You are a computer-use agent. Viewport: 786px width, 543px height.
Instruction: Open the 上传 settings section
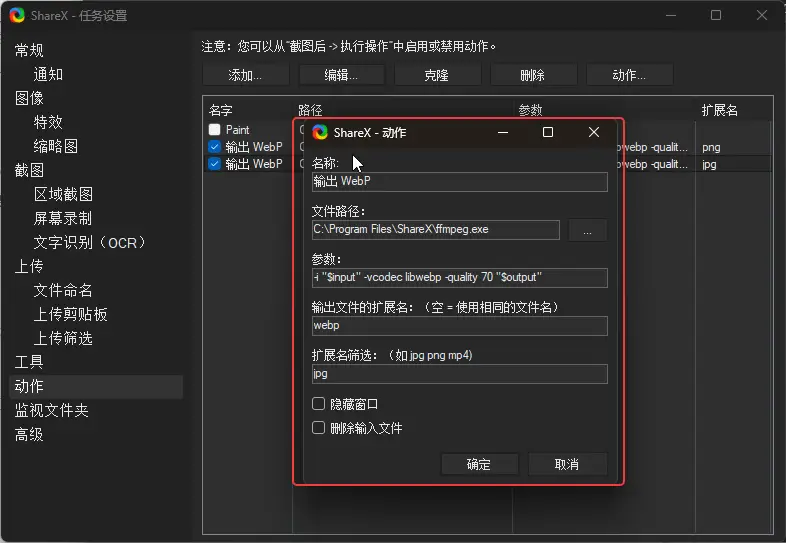tap(29, 266)
